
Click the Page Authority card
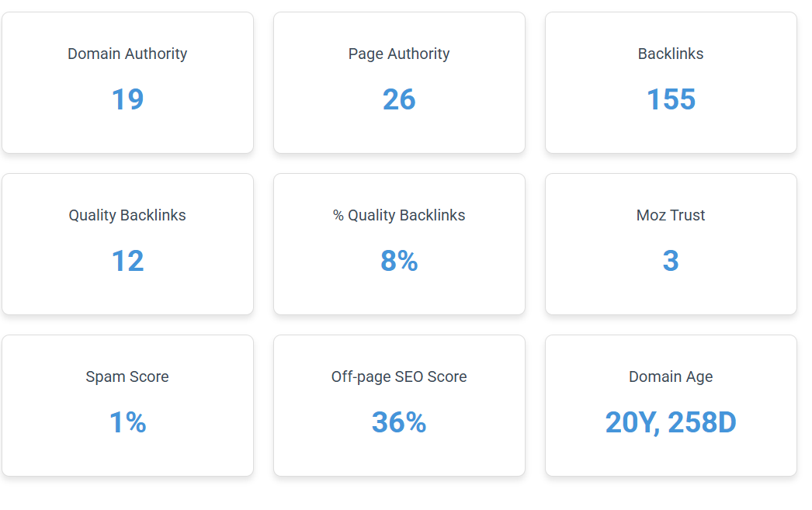[399, 83]
